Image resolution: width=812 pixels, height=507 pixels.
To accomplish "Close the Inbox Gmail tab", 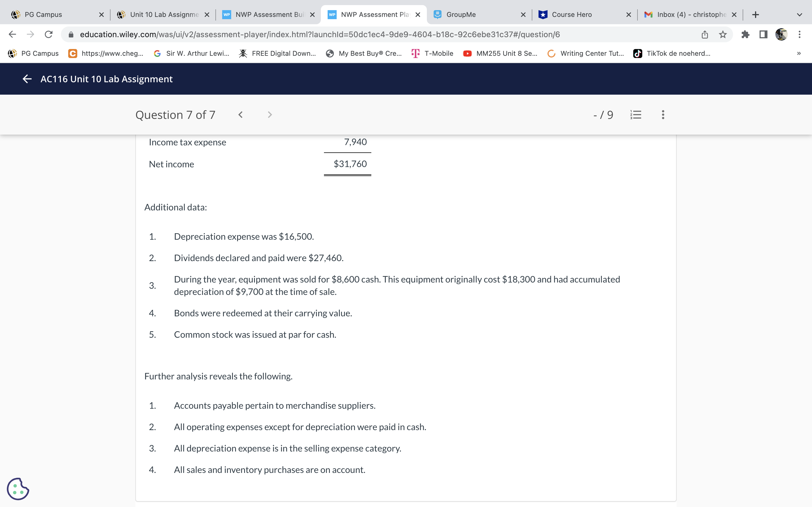I will pos(734,14).
